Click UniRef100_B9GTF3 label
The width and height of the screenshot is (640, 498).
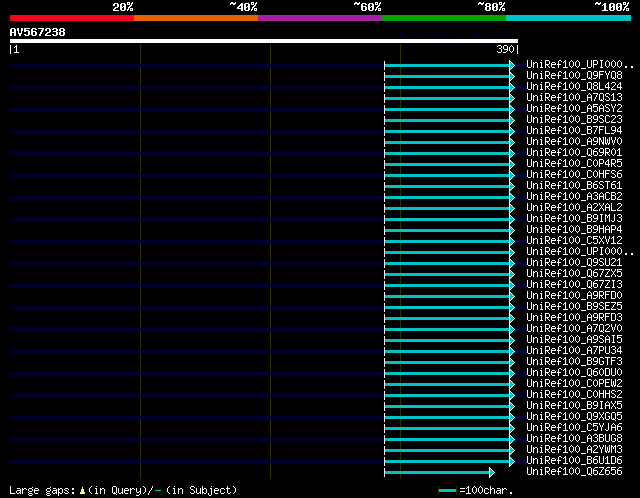574,362
